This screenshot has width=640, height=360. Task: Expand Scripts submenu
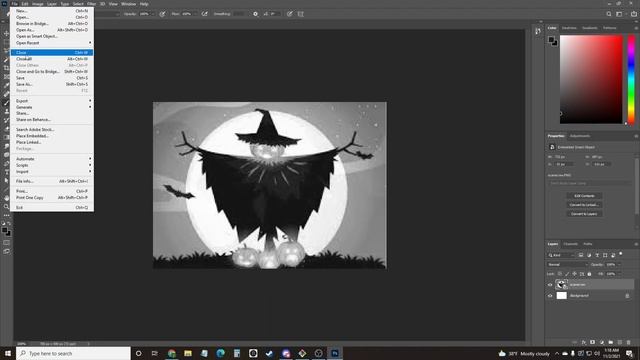[x=52, y=165]
